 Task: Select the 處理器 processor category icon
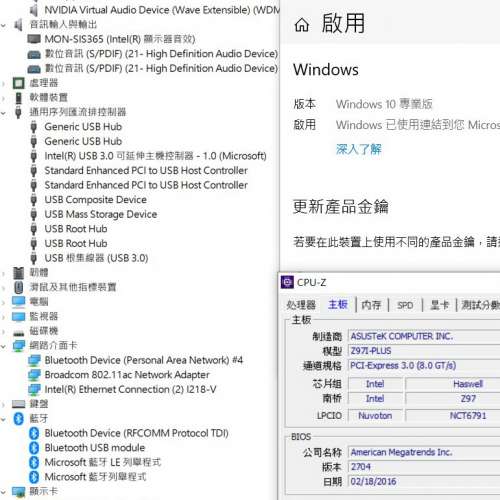coord(18,83)
